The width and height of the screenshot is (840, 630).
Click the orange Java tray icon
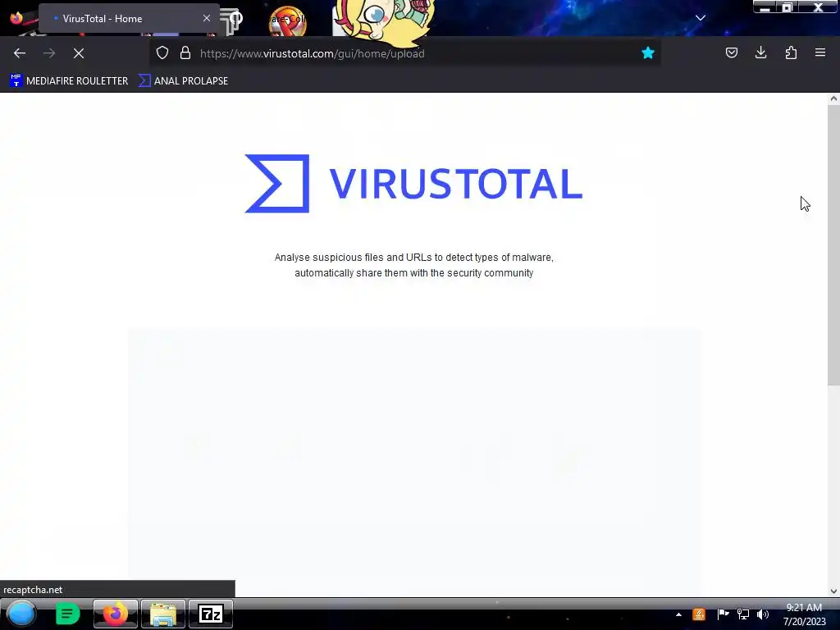click(699, 614)
